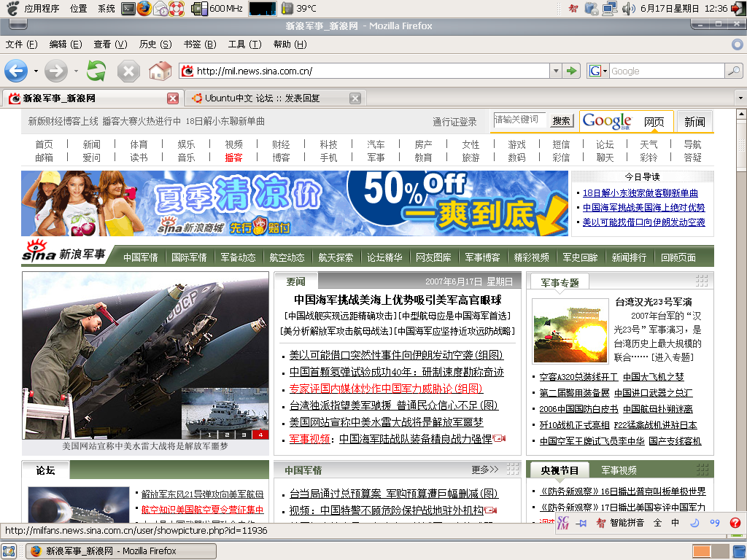Open the trash icon in the bottom panel
747x560 pixels.
[x=738, y=551]
